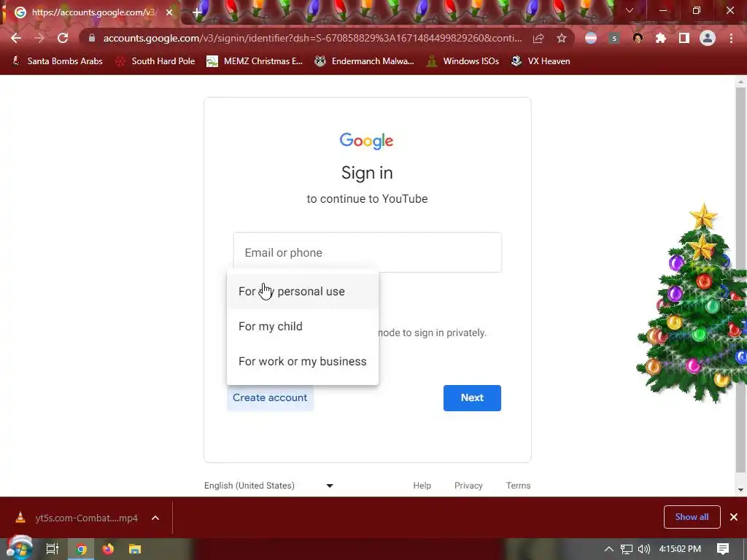The height and width of the screenshot is (560, 747).
Task: Launch Firefox from the taskbar
Action: 108,549
